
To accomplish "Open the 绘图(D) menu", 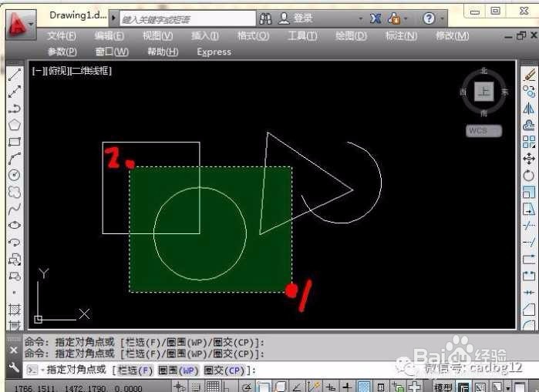I will (x=352, y=35).
